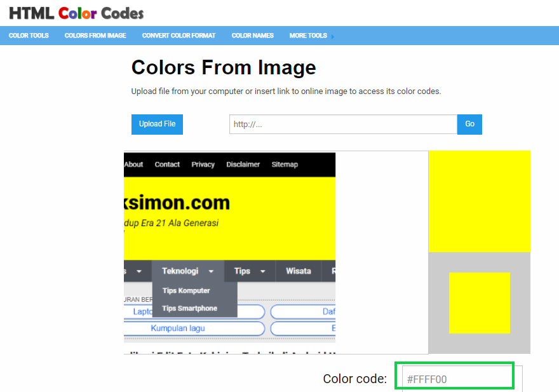
Task: Open Convert Color Format menu
Action: tap(178, 36)
